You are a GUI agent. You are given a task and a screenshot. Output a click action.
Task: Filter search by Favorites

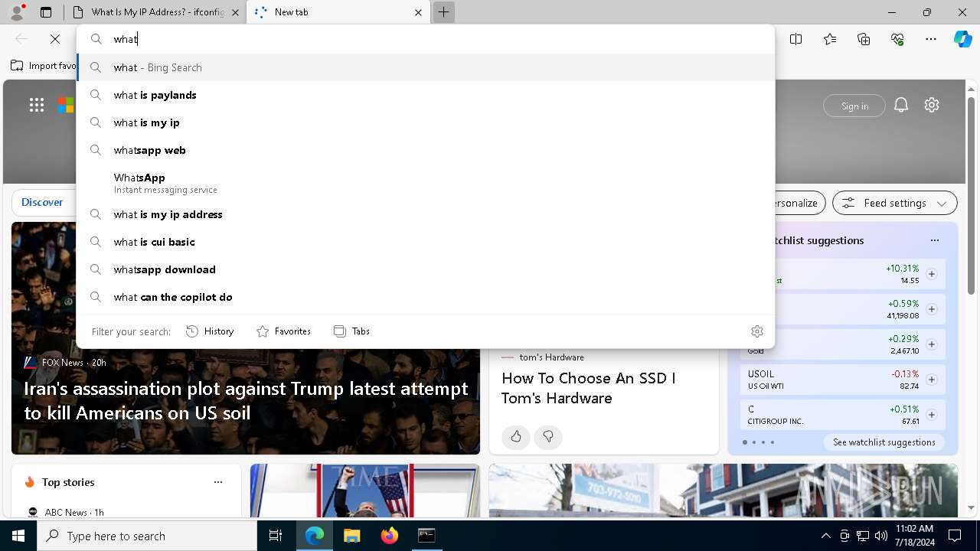(x=283, y=331)
